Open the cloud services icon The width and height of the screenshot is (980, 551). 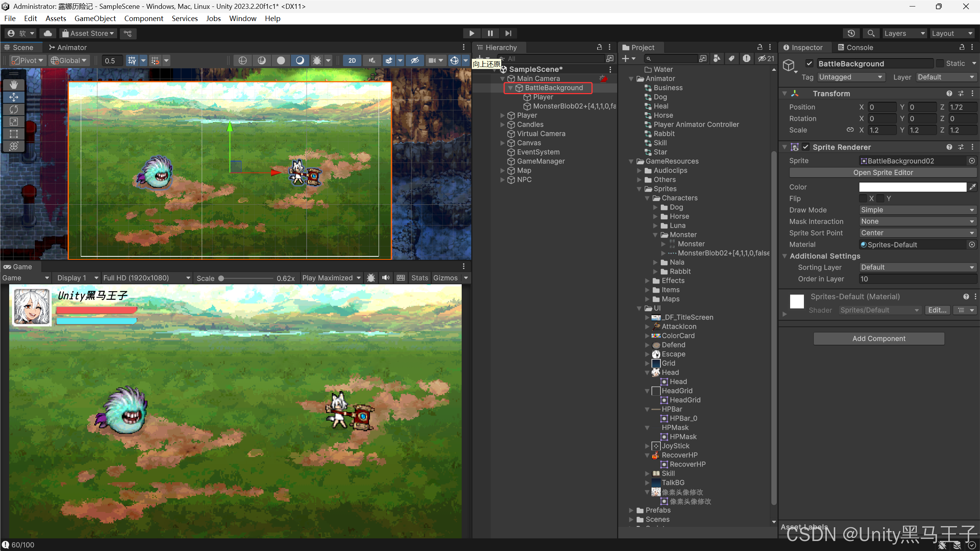pos(48,33)
